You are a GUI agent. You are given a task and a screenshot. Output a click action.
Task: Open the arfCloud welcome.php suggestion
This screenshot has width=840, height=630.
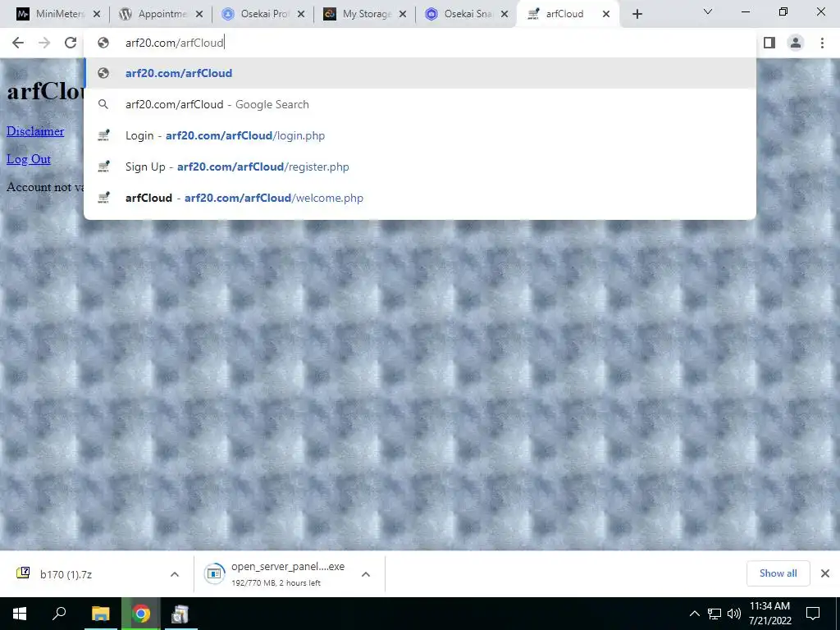[420, 197]
